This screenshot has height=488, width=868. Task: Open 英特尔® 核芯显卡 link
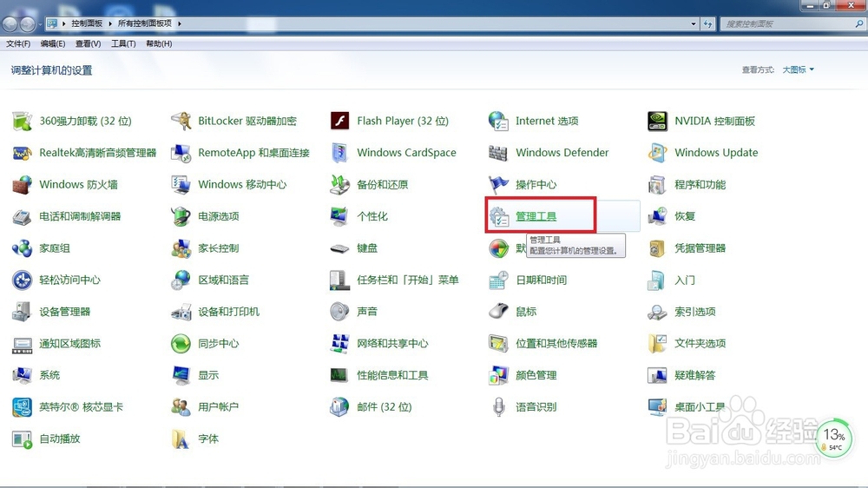82,406
